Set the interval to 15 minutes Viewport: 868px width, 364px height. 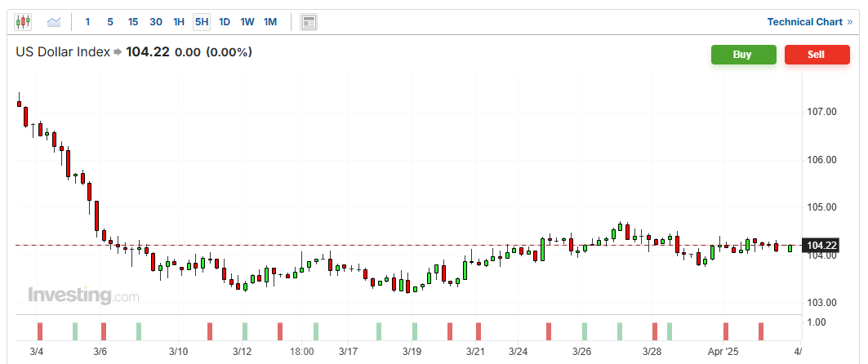point(132,22)
